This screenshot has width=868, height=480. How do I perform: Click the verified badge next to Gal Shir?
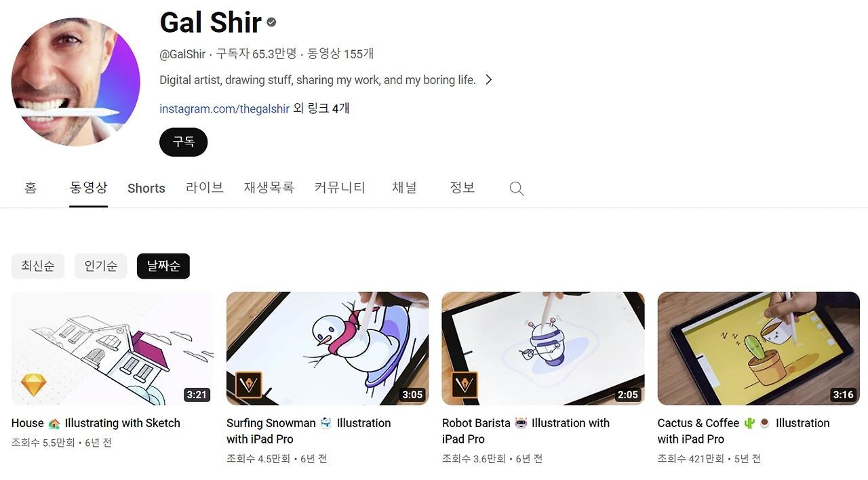click(271, 22)
